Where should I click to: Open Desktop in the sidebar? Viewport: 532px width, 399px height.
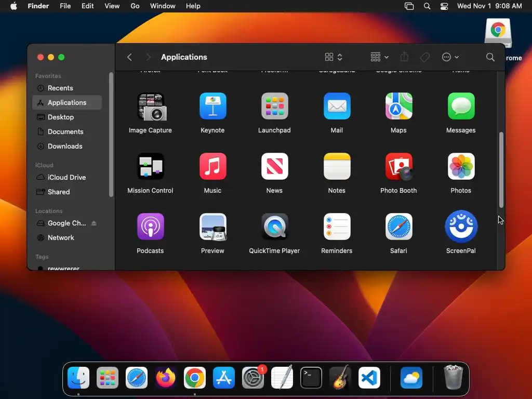[67, 117]
